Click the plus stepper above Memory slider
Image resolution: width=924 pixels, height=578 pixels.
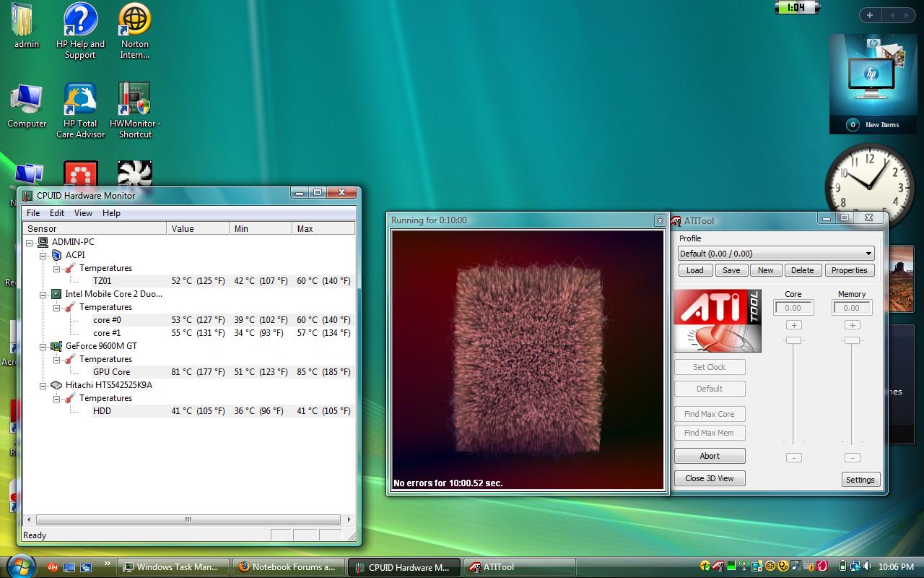tap(852, 325)
